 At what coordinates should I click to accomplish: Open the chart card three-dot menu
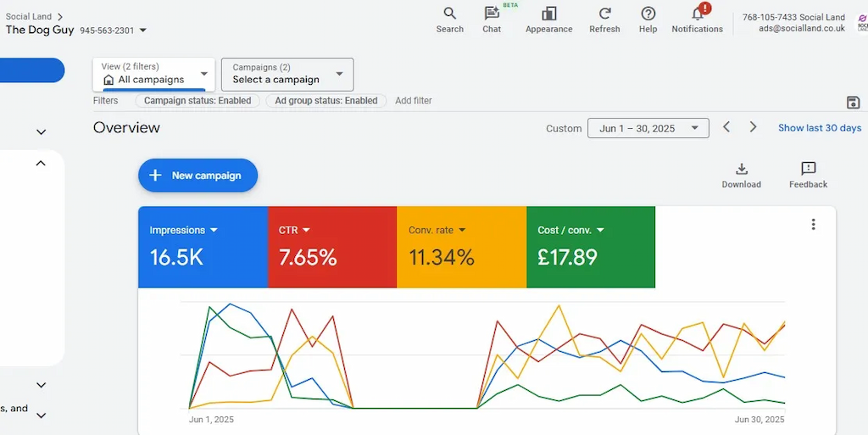coord(813,225)
